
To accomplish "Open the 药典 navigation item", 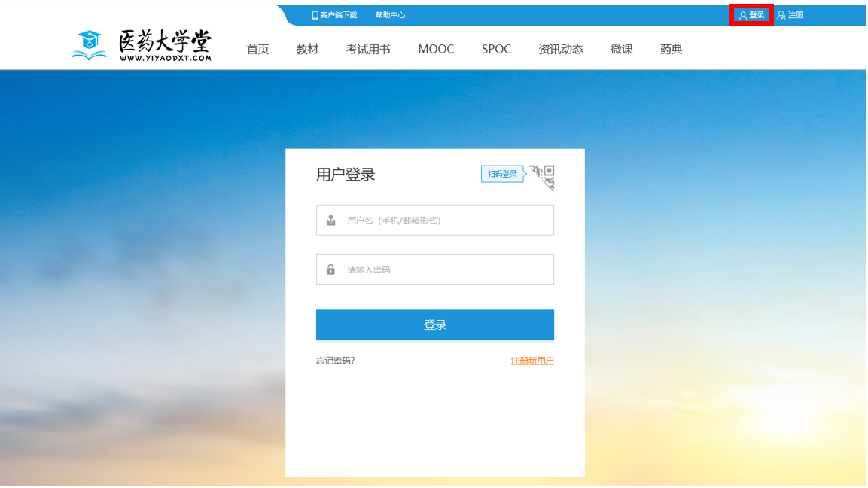I will (x=672, y=50).
